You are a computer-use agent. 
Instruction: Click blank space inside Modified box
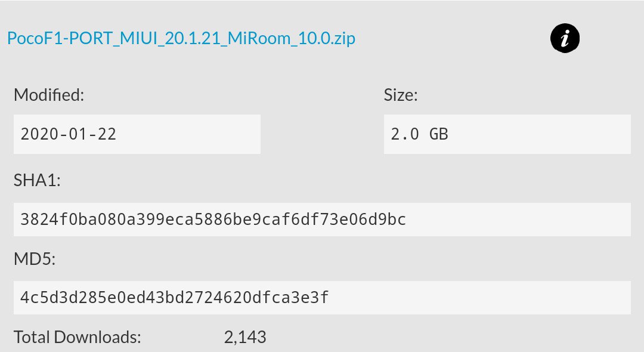tap(189, 134)
